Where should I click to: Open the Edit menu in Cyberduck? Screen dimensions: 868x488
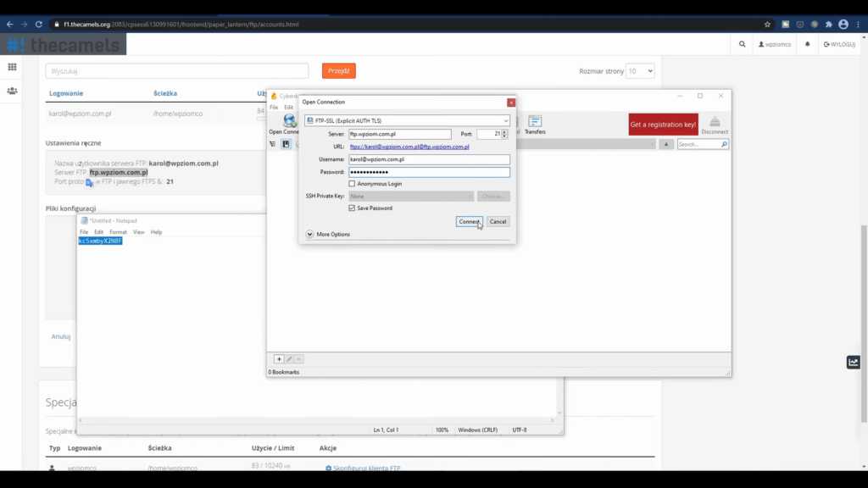[288, 108]
